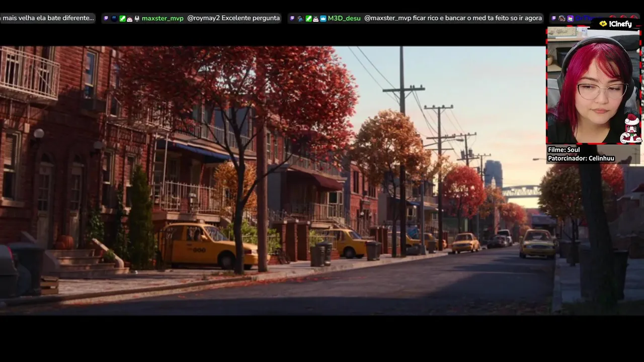644x362 pixels.
Task: Click the streamer webcam feed
Action: [x=593, y=85]
